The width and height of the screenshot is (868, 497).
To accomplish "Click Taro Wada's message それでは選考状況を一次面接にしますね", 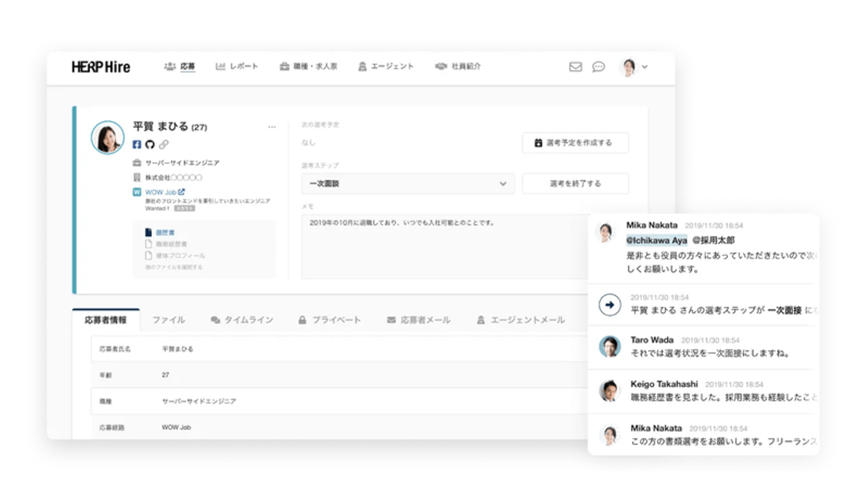I will click(x=710, y=353).
